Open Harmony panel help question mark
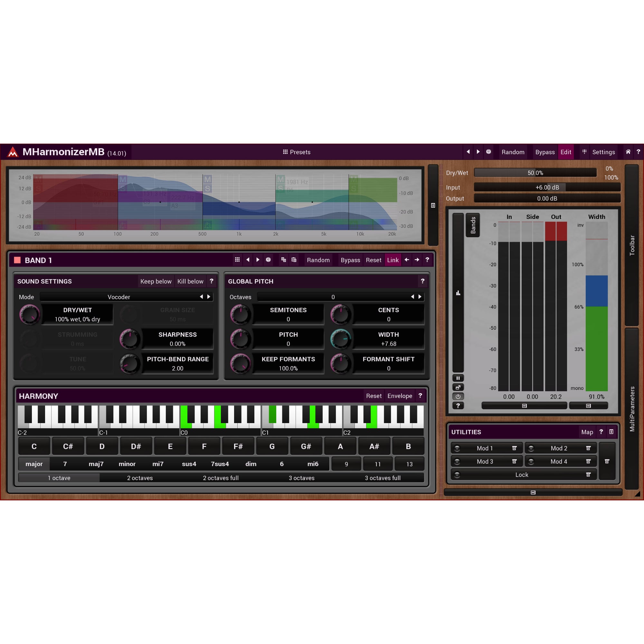The image size is (644, 644). click(420, 396)
